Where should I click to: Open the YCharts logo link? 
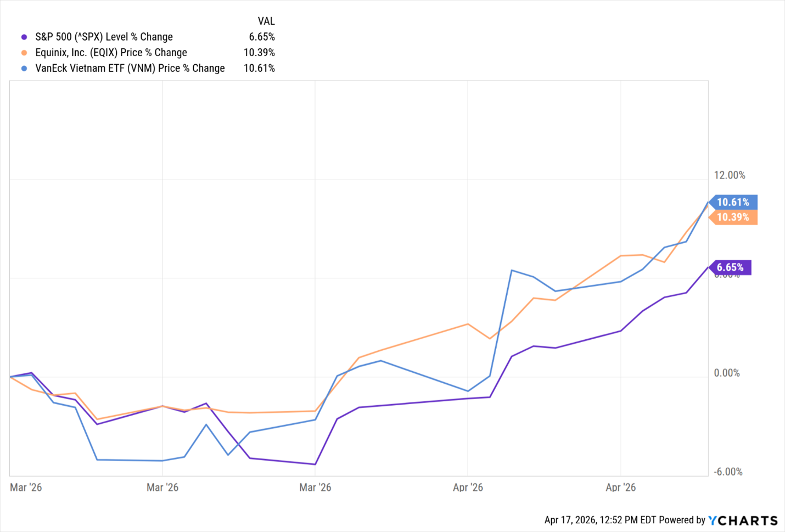tap(743, 520)
